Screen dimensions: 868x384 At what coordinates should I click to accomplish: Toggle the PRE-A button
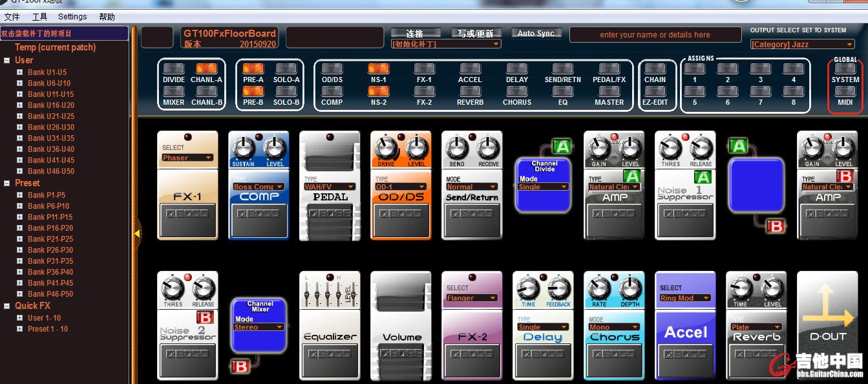pos(253,69)
